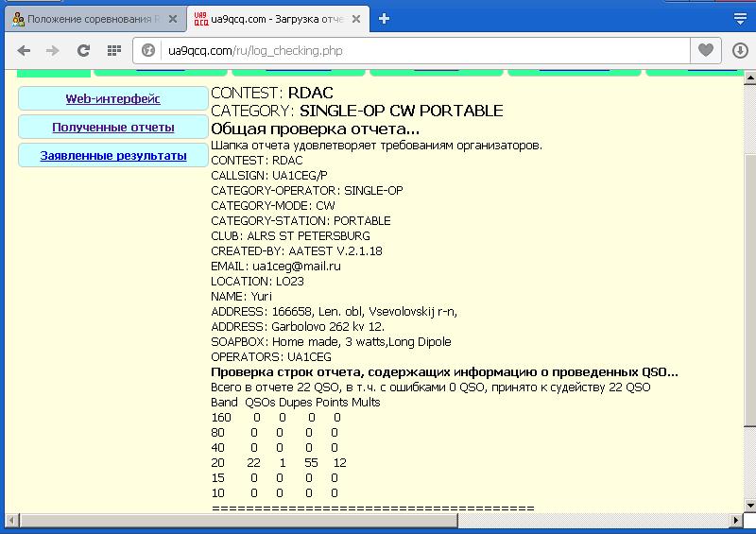Click OPERATORS: UA1CEG line
Viewport: 756px width, 534px height.
[x=271, y=357]
